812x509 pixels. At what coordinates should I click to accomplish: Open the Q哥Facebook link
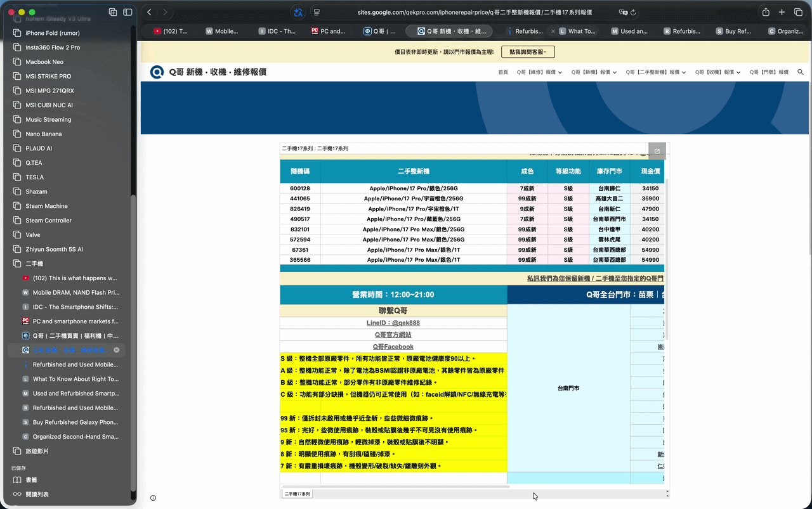(x=393, y=346)
